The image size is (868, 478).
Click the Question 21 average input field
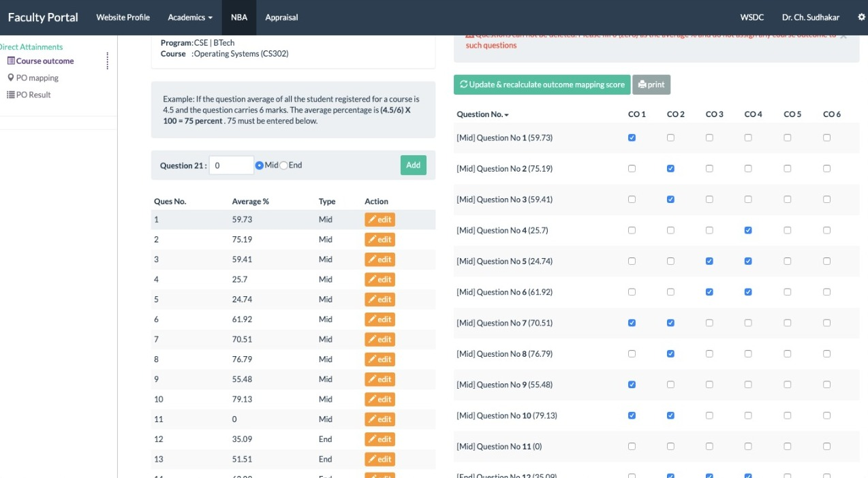(x=232, y=165)
